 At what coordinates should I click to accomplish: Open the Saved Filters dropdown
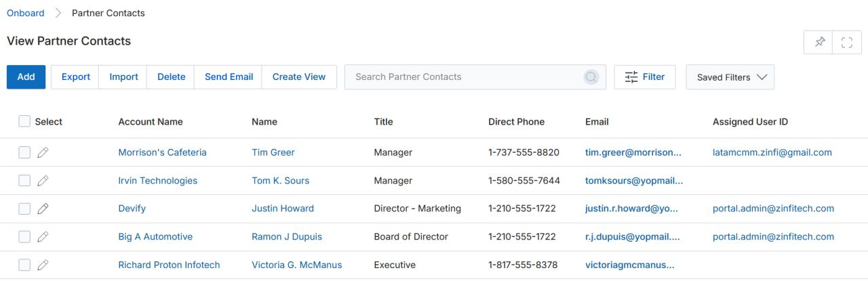point(730,77)
